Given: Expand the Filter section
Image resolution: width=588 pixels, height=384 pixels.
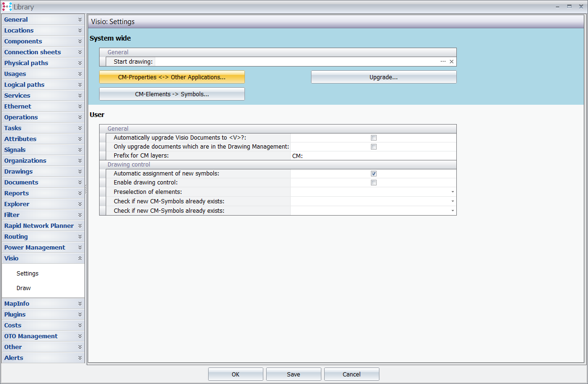Looking at the screenshot, I should pyautogui.click(x=43, y=215).
